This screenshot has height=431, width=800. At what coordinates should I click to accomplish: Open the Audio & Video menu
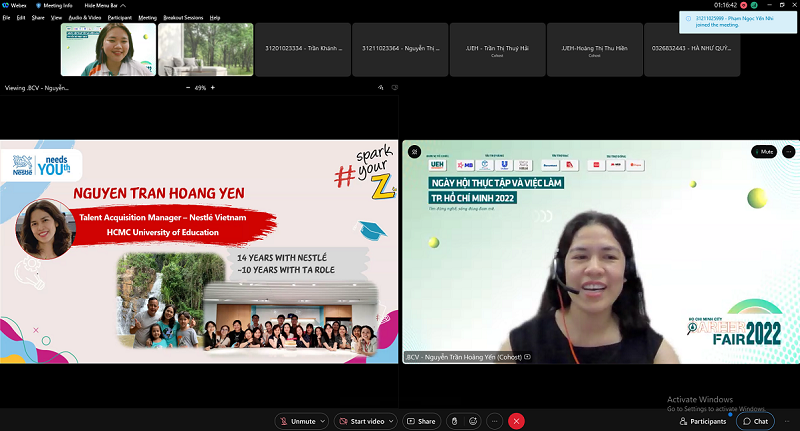[85, 18]
